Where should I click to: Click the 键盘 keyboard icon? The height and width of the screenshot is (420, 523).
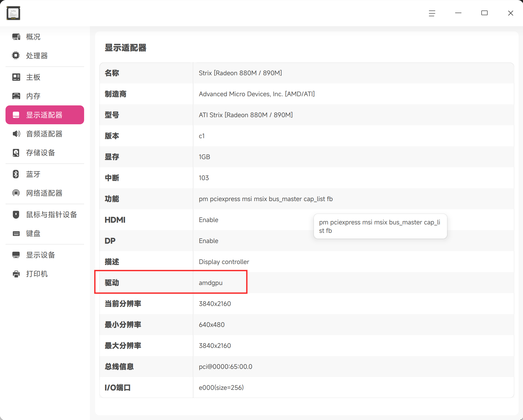coord(16,233)
